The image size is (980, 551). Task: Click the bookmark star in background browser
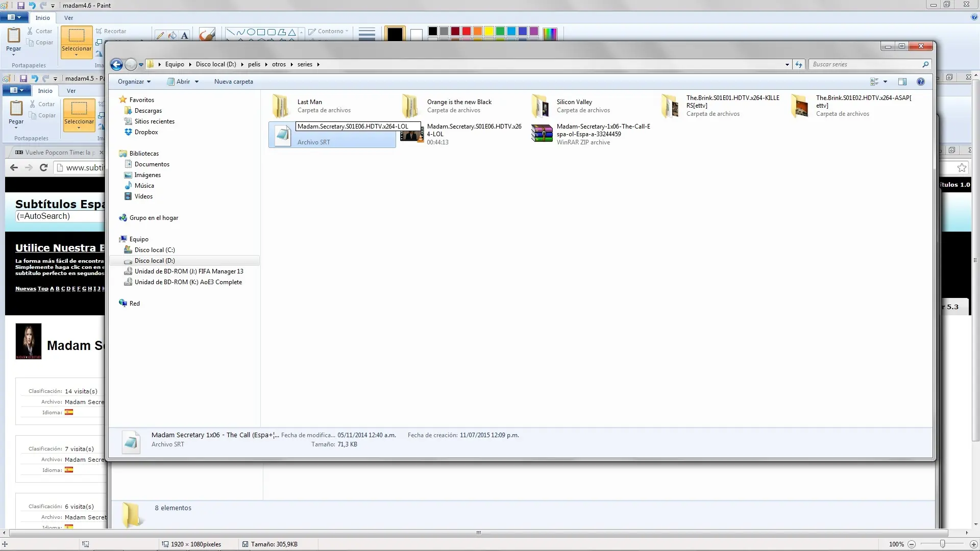[962, 168]
